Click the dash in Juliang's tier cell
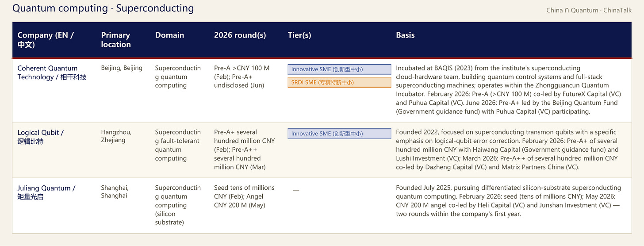This screenshot has height=246, width=644. pyautogui.click(x=296, y=190)
